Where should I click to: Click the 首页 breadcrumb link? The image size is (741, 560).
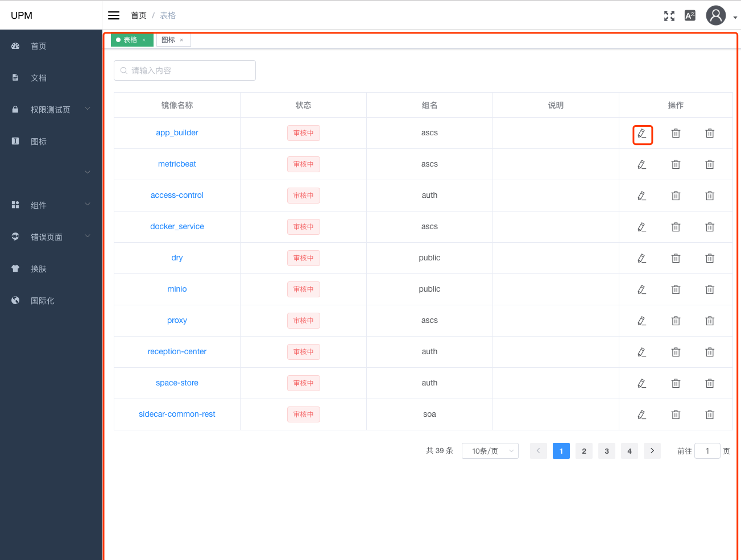(139, 15)
